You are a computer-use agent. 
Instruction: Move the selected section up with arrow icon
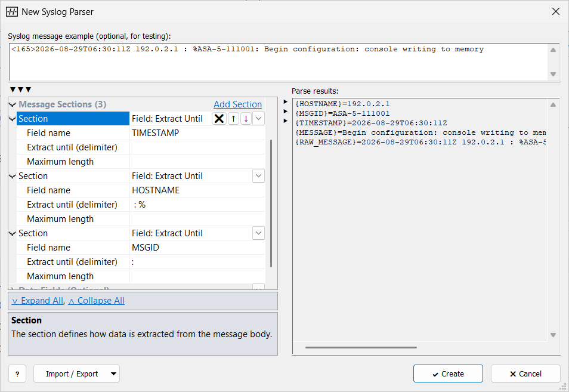point(233,119)
